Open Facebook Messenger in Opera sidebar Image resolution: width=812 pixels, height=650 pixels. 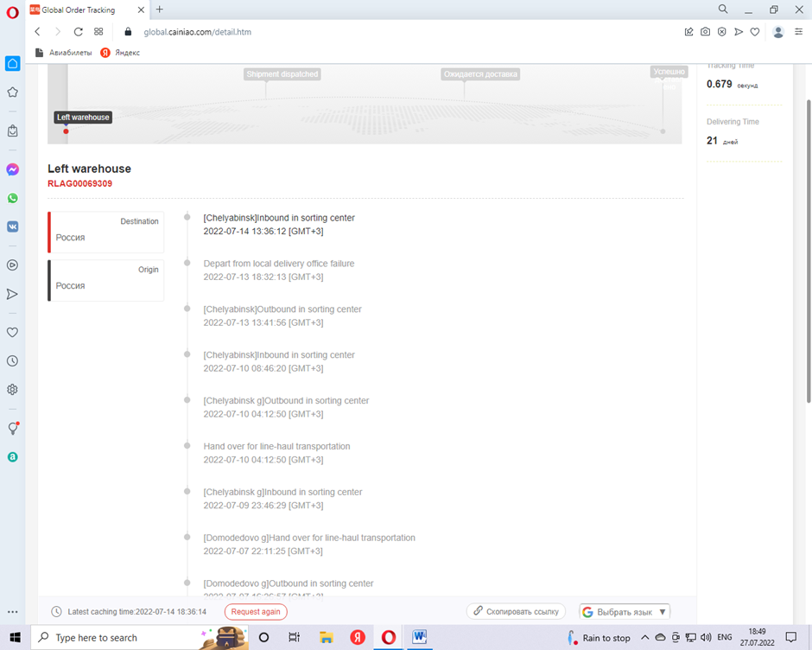point(12,169)
